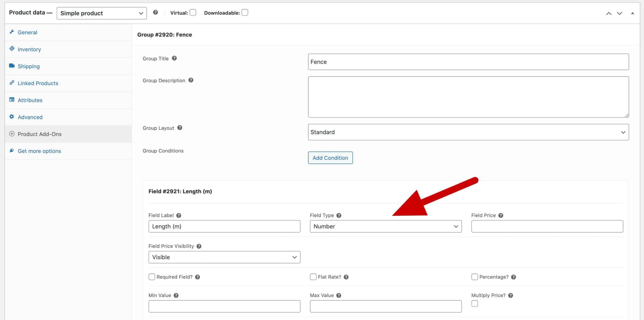Switch to the General tab

tap(27, 32)
